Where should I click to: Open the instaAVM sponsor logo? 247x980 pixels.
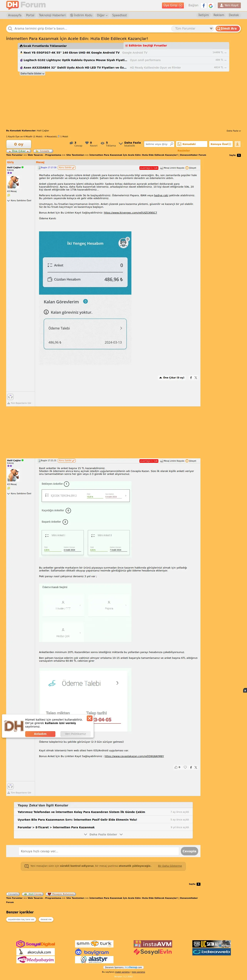[153, 944]
